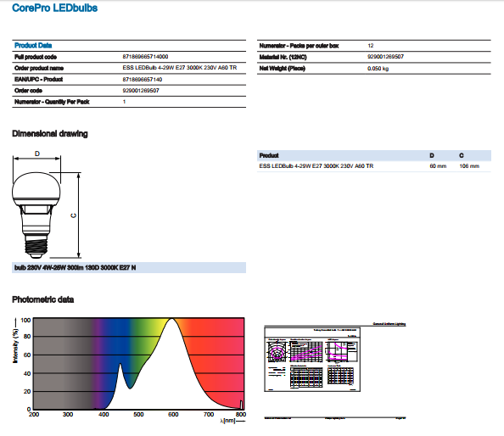The width and height of the screenshot is (504, 436).
Task: Click the D width label above the bulb drawing
Action: coord(37,154)
